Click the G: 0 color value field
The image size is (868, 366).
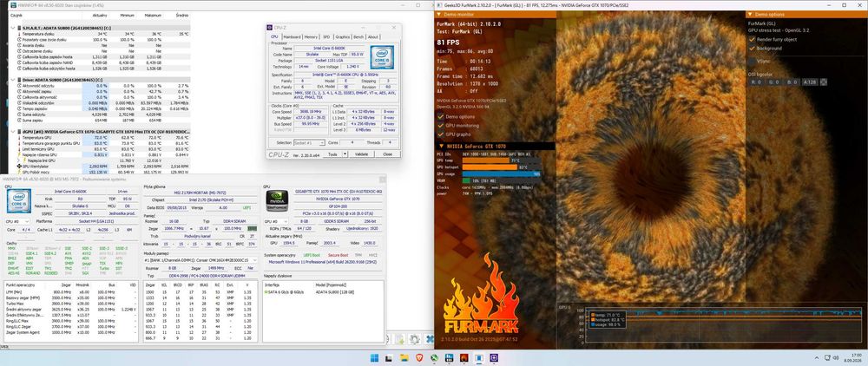[775, 82]
